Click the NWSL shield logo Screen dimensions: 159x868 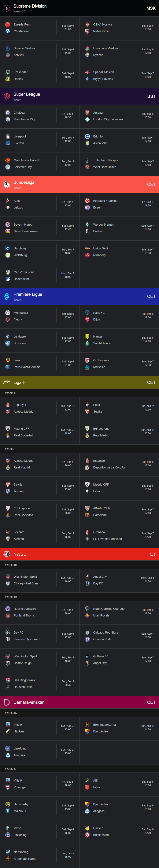tap(7, 554)
